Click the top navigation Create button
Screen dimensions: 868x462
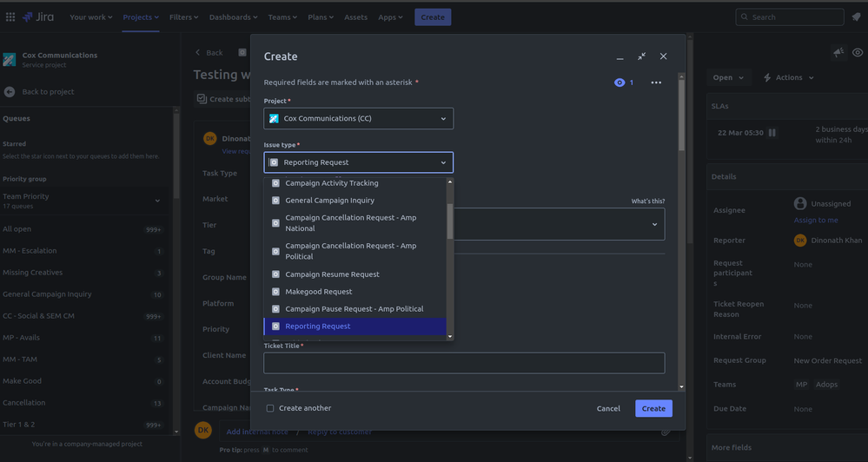click(433, 17)
